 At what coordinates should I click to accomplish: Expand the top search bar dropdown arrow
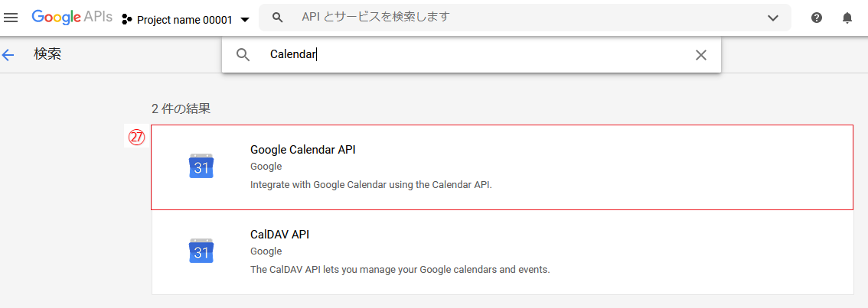click(x=773, y=18)
